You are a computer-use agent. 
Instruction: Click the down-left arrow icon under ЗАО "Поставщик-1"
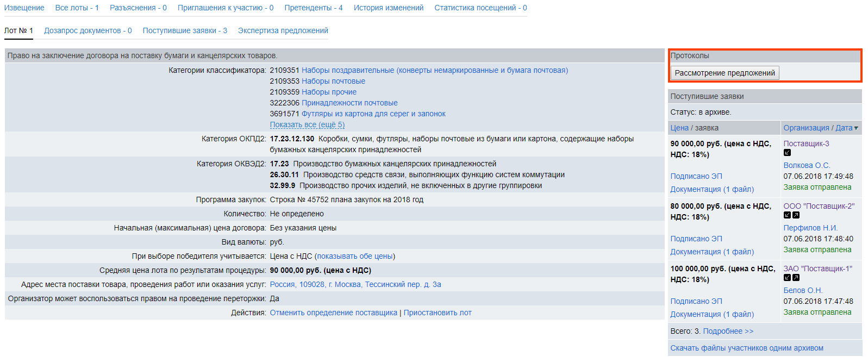point(787,278)
